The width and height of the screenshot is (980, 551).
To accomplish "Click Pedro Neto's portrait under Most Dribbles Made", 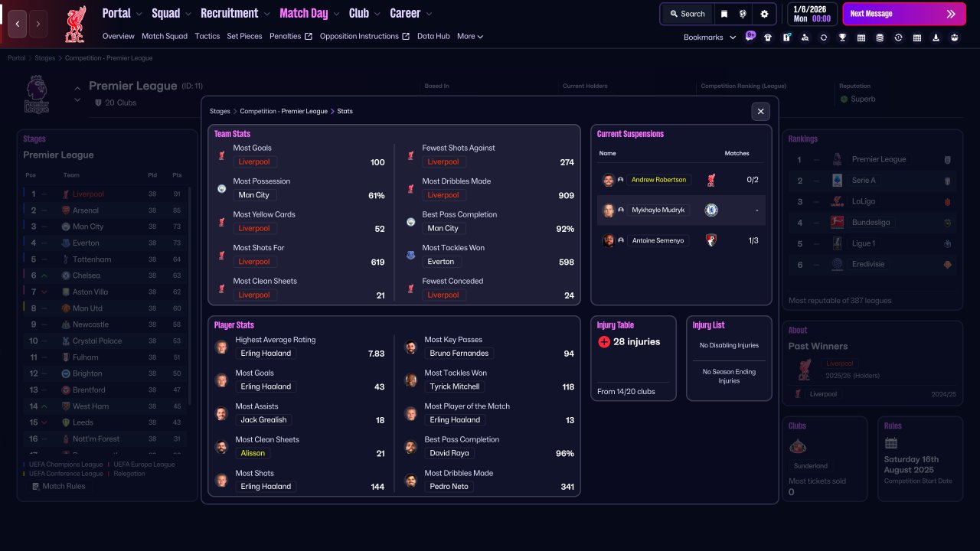I will pos(410,480).
